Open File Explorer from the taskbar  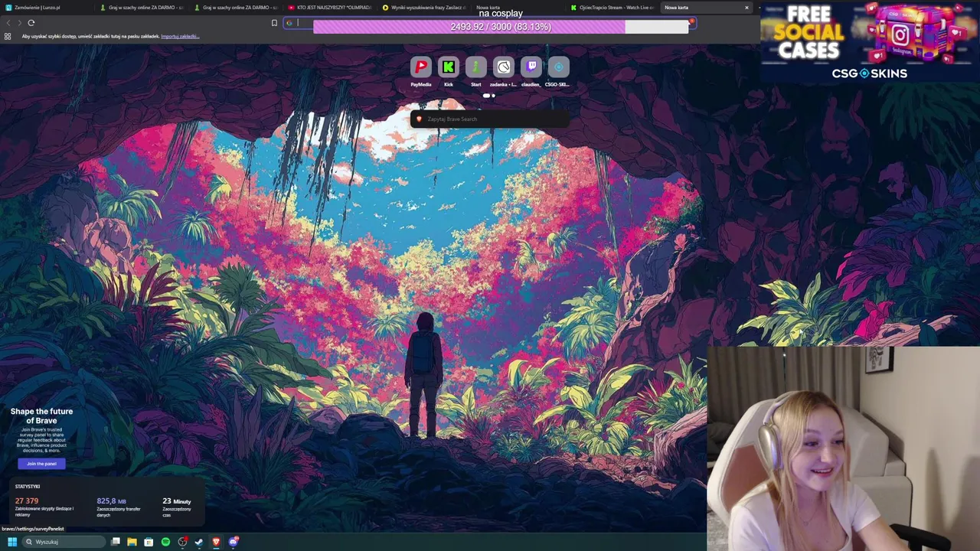pyautogui.click(x=132, y=542)
